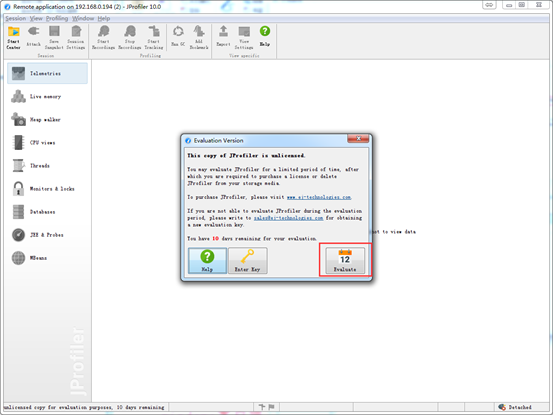Viewport: 553px width, 415px height.
Task: Click the flag icon in status bar
Action: (x=271, y=407)
